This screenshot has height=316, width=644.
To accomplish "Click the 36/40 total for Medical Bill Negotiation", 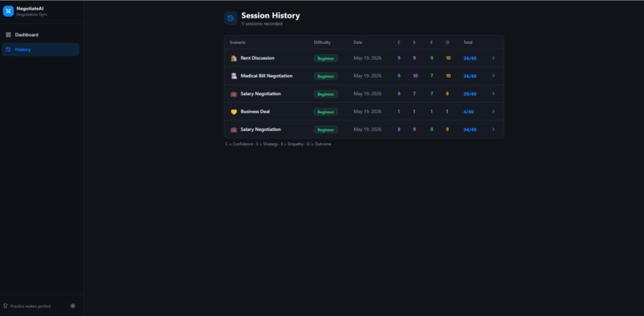I will pos(470,76).
